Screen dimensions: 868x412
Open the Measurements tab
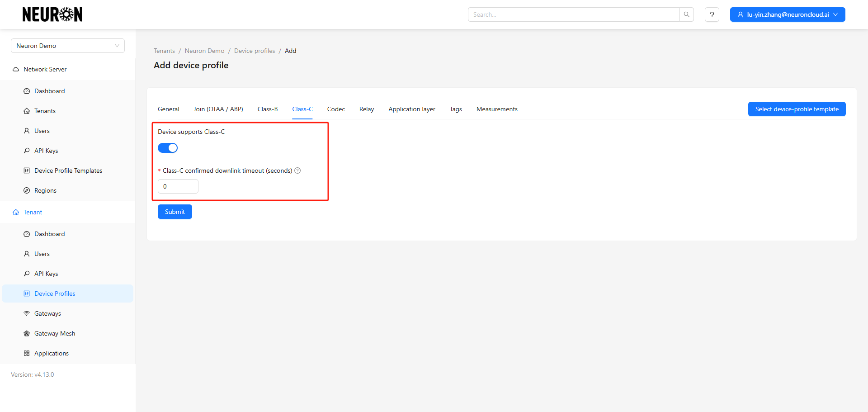click(497, 109)
